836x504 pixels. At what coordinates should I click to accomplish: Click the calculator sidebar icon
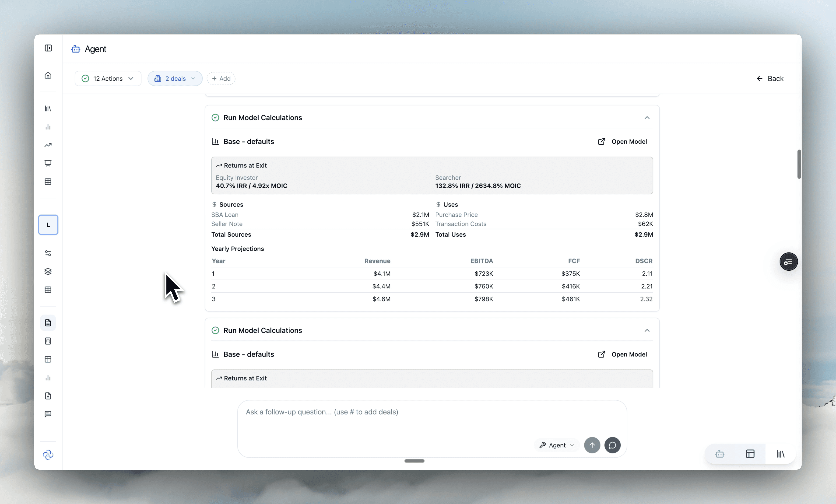48,341
